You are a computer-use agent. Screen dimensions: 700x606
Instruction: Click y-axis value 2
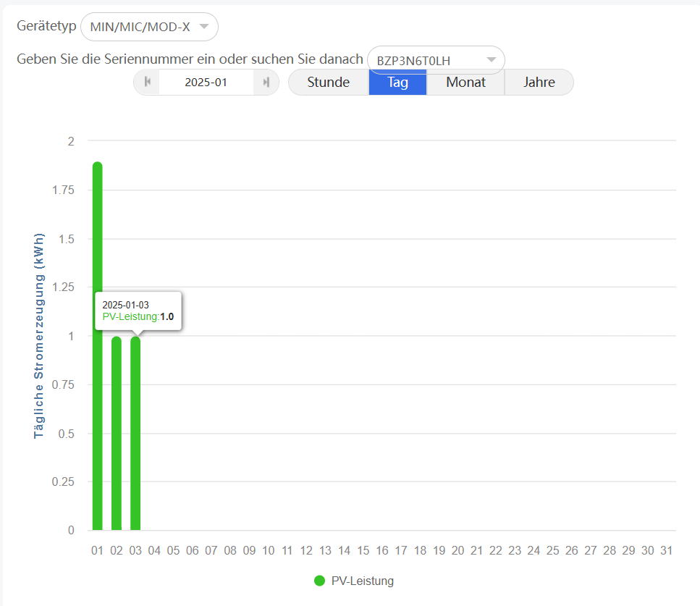pyautogui.click(x=71, y=142)
